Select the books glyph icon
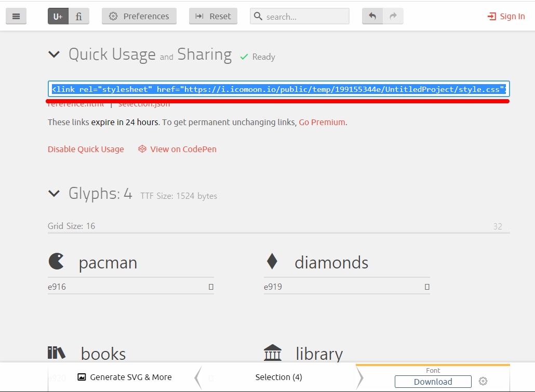Screen dimensions: 535x392 (x=56, y=353)
